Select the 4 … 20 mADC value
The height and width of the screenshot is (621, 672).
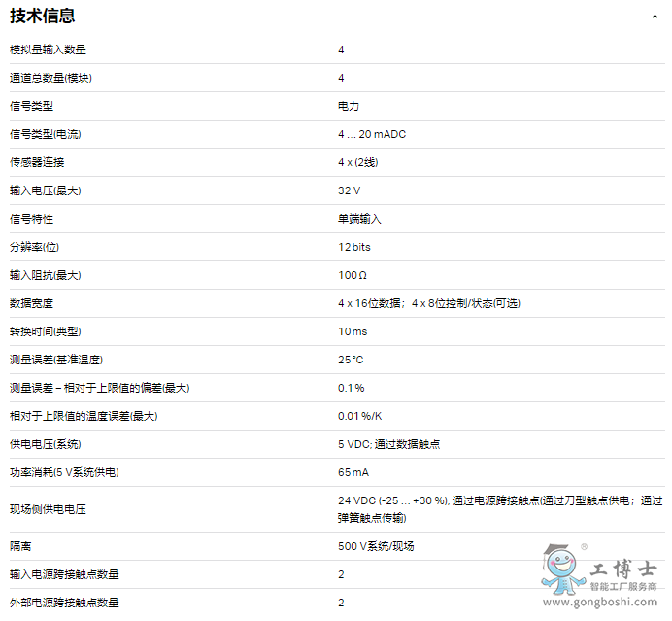coord(372,134)
